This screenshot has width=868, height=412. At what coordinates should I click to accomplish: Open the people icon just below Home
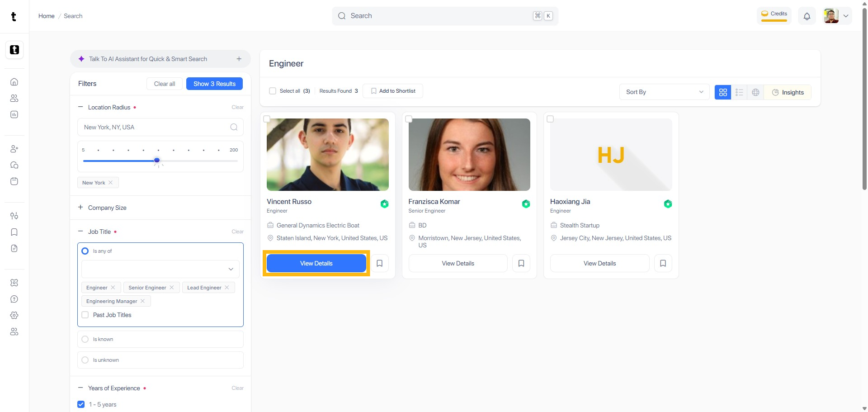click(x=14, y=98)
